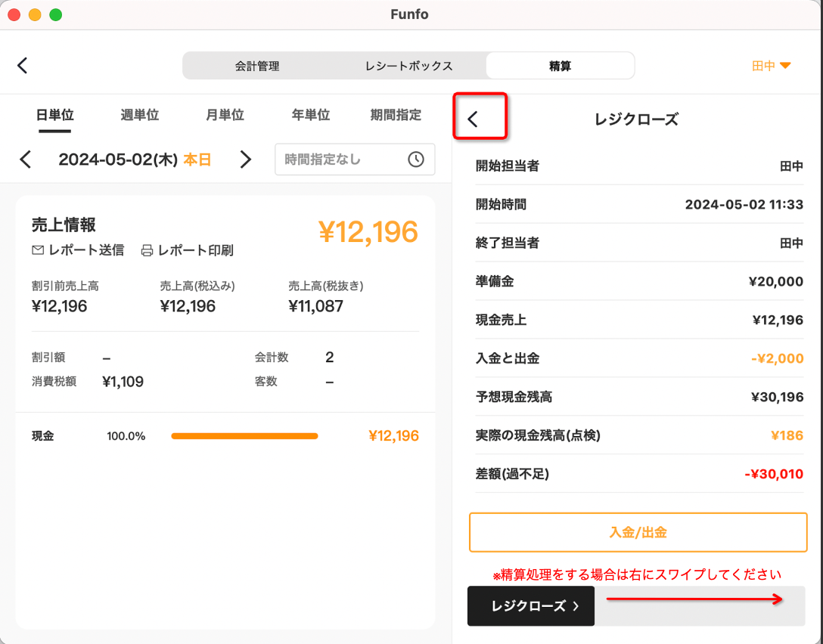Click the black レジクローズ swipe button
Viewport: 823px width, 644px height.
[x=531, y=606]
